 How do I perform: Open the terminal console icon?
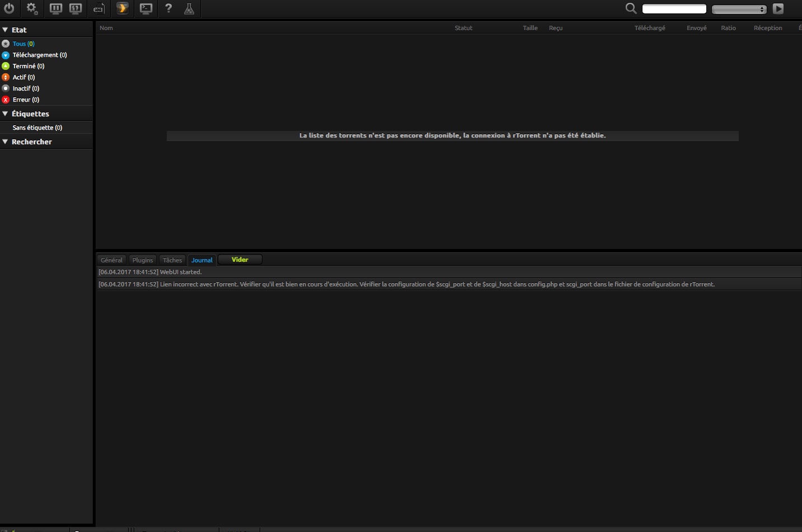pos(146,8)
